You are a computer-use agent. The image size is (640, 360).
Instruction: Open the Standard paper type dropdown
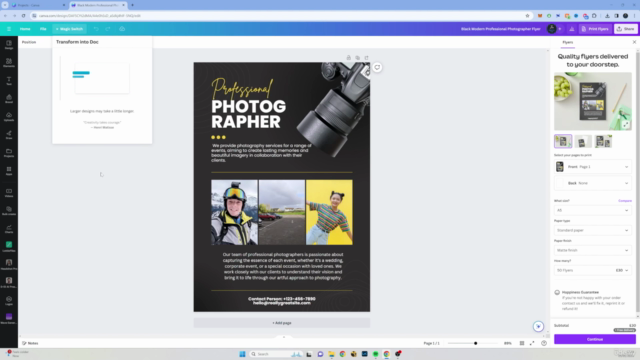click(x=593, y=230)
